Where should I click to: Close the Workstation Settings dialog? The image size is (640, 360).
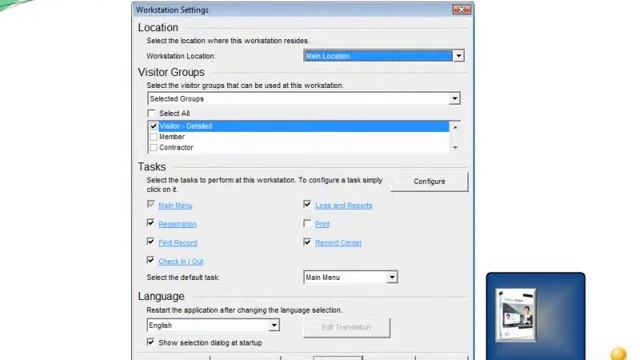click(x=462, y=9)
